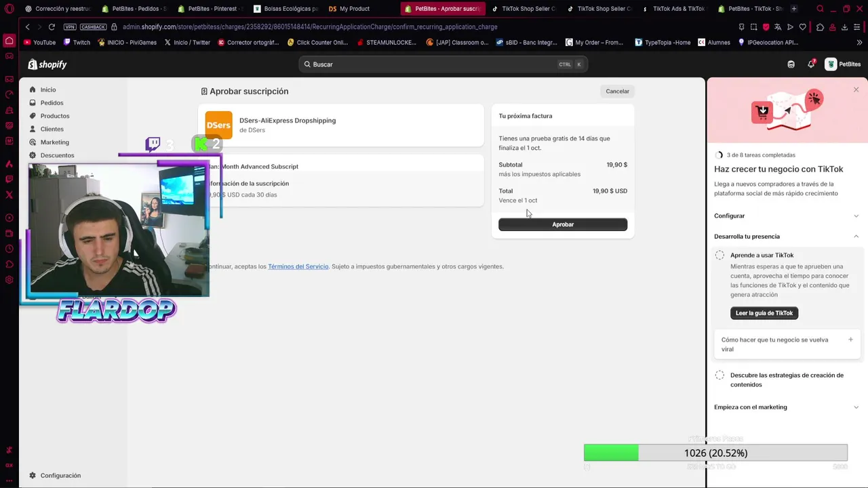Open the INICIO - PiviGames bookmark
The height and width of the screenshot is (488, 868).
tap(127, 42)
